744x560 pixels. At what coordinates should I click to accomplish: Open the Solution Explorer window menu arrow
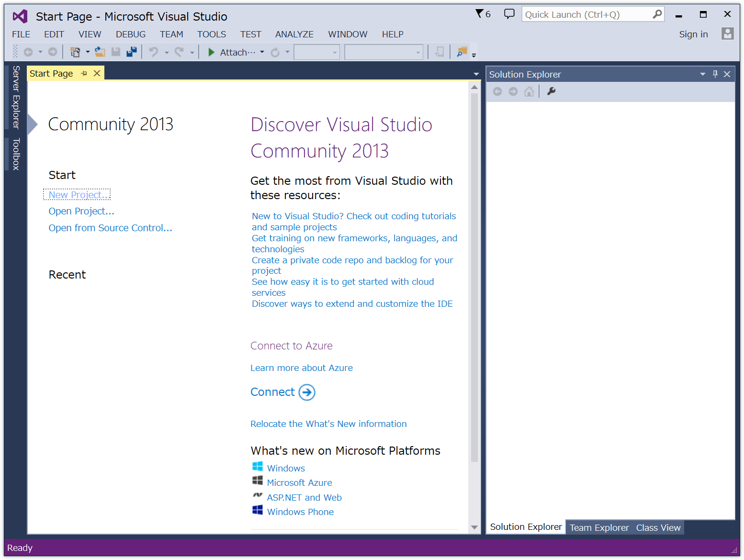[x=703, y=74]
